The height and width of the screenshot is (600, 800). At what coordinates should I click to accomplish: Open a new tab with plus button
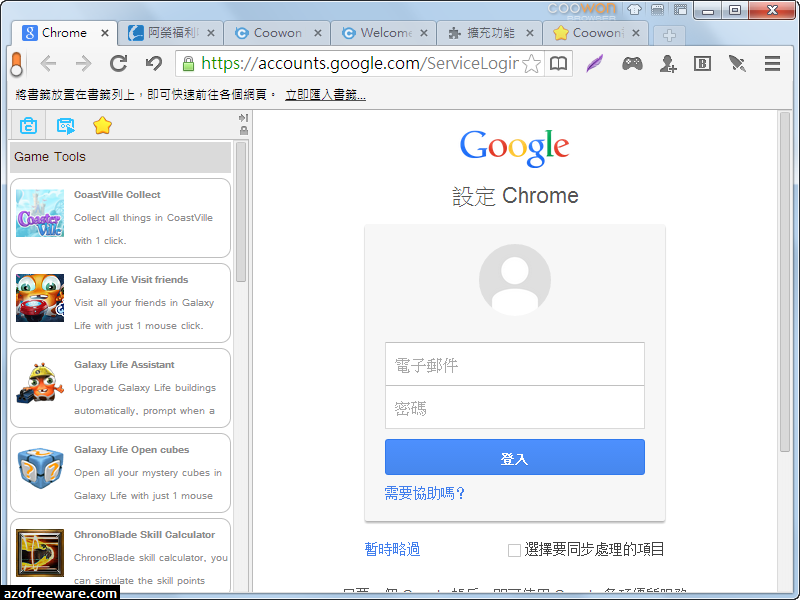[x=669, y=35]
